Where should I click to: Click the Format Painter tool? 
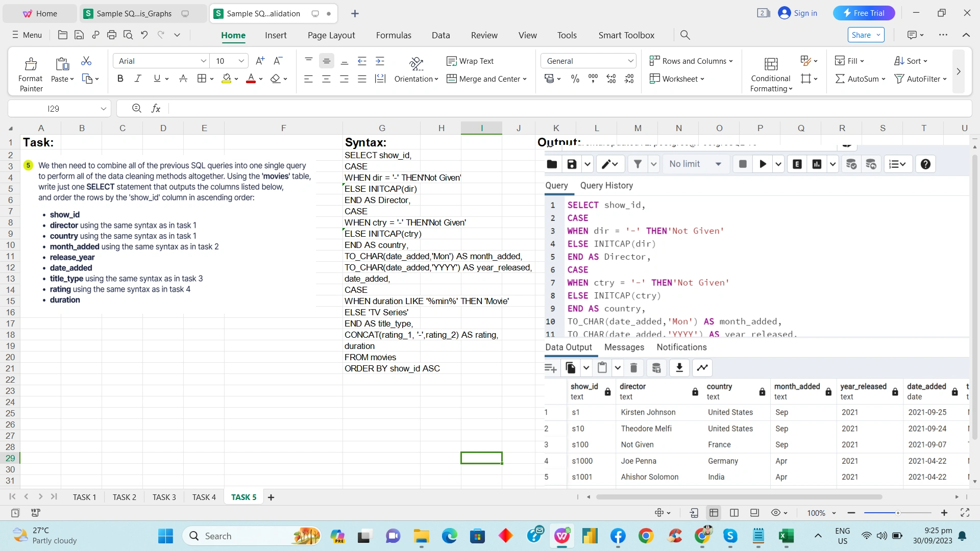pos(31,71)
